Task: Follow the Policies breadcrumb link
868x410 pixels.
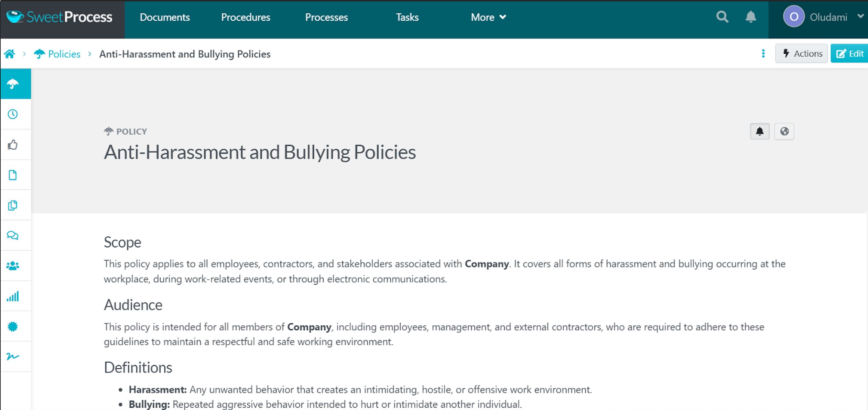Action: point(64,54)
